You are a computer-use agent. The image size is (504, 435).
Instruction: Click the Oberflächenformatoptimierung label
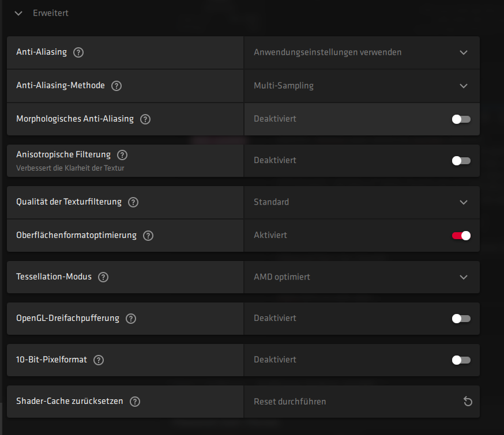[76, 235]
